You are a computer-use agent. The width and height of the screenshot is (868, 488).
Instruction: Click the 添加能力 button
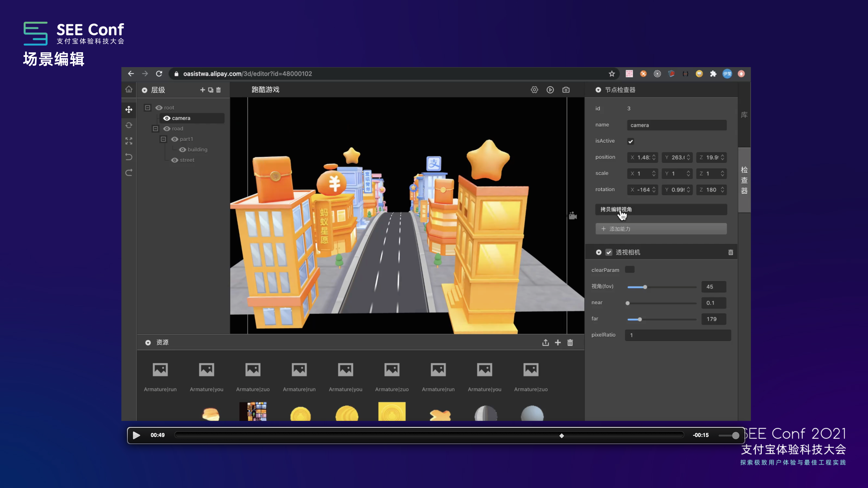(x=661, y=229)
